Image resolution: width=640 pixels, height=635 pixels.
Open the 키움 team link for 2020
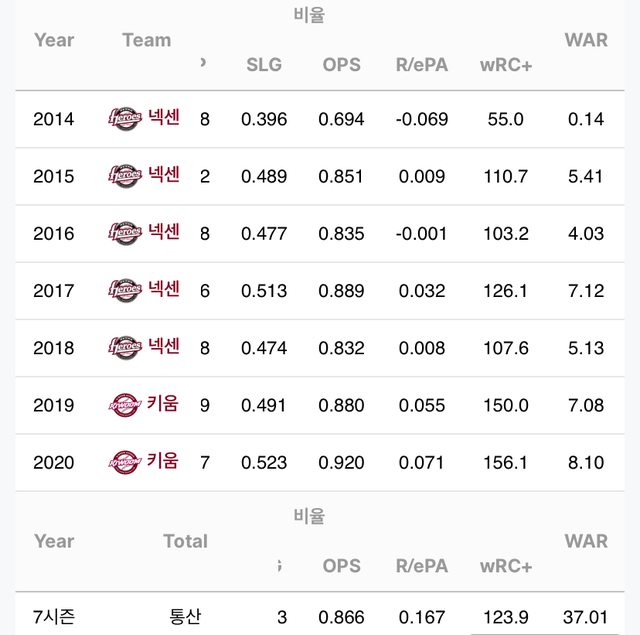(x=163, y=461)
